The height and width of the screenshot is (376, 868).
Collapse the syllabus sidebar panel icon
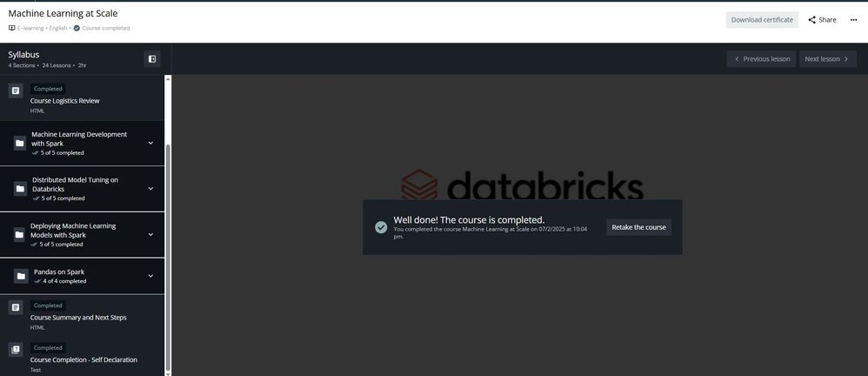[152, 58]
